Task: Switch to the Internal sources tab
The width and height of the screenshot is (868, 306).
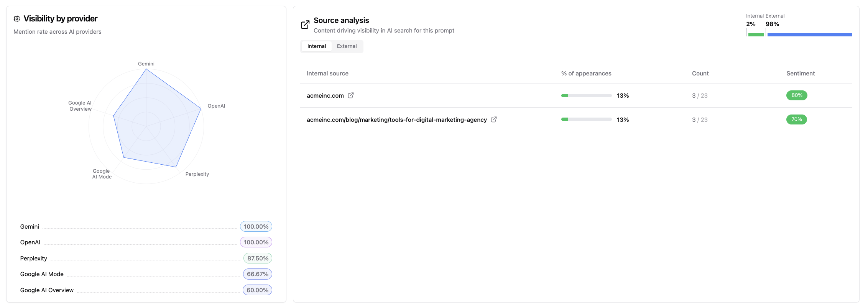Action: click(x=317, y=46)
